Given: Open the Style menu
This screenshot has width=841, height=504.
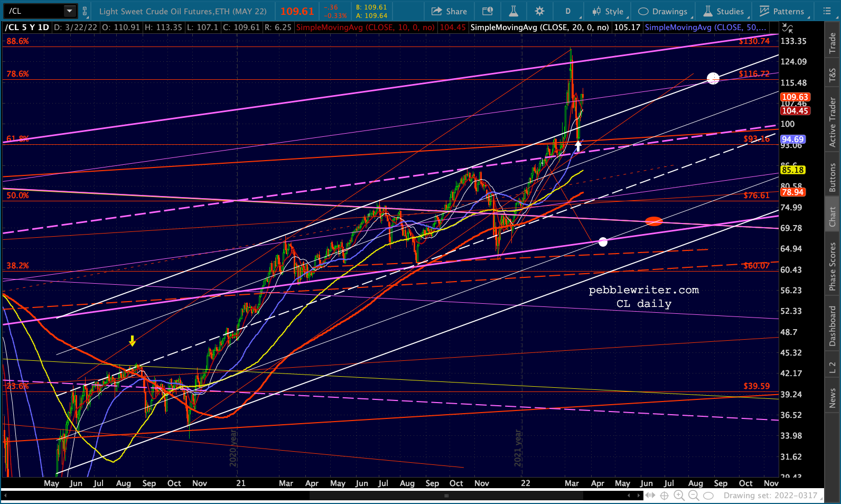Looking at the screenshot, I should click(x=608, y=11).
